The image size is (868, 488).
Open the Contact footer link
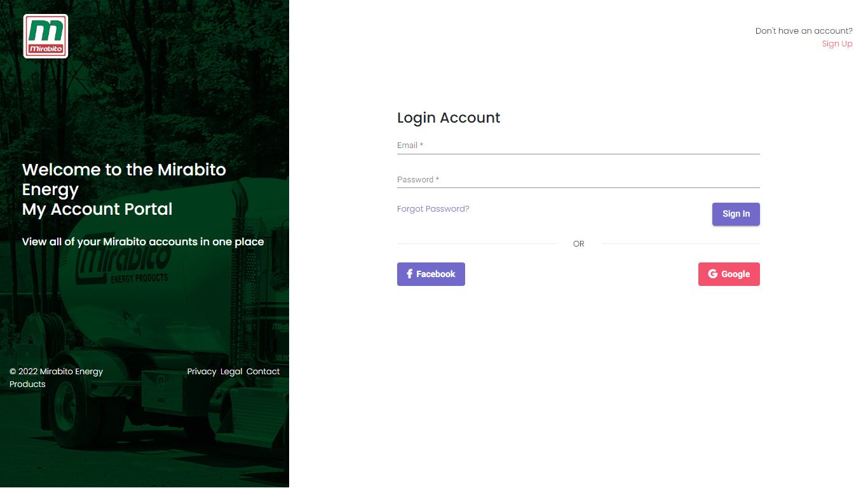click(263, 371)
